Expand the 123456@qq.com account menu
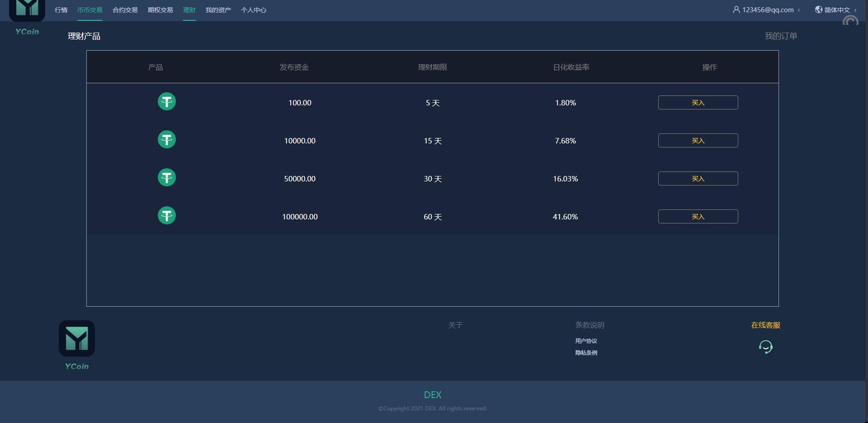 767,10
